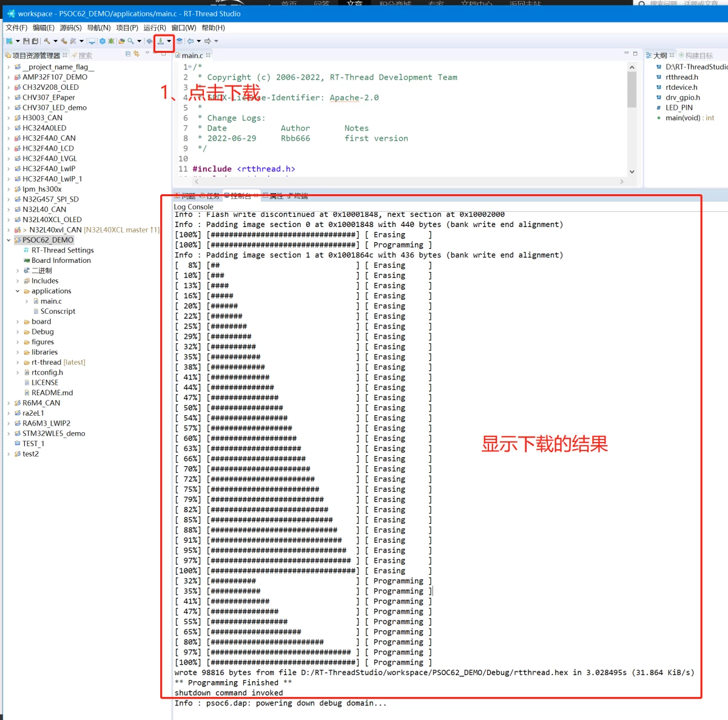The image size is (728, 720).
Task: Click the settings gear toolbar icon
Action: tap(103, 41)
